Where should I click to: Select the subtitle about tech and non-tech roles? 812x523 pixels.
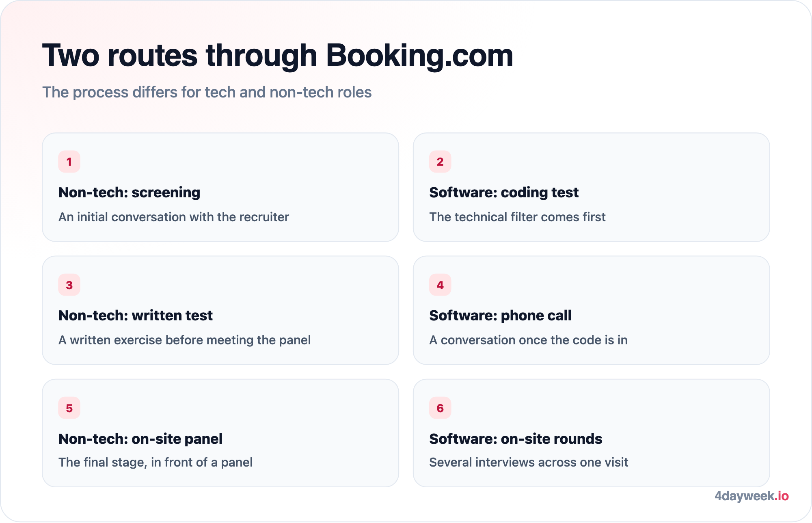point(207,92)
